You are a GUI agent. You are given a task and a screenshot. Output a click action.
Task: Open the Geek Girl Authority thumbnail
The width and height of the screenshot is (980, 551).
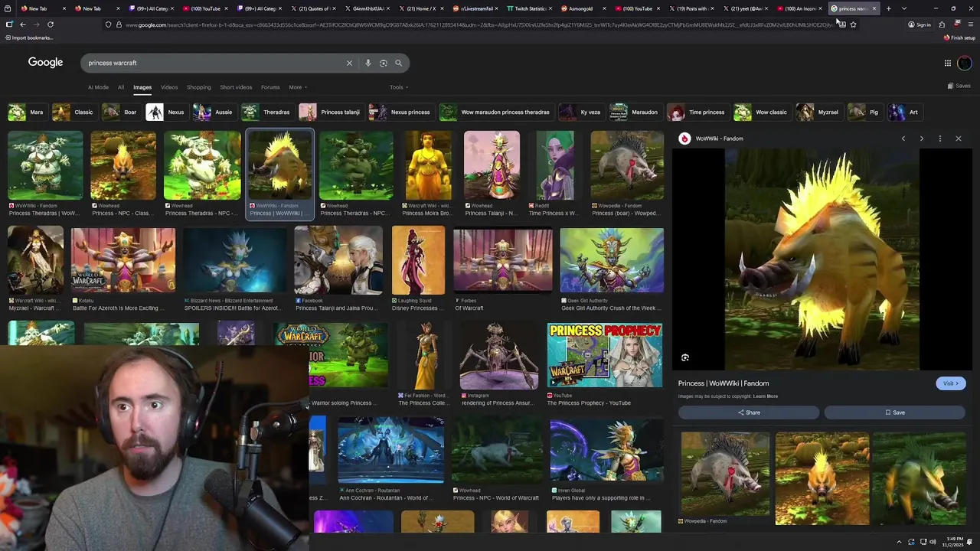612,260
